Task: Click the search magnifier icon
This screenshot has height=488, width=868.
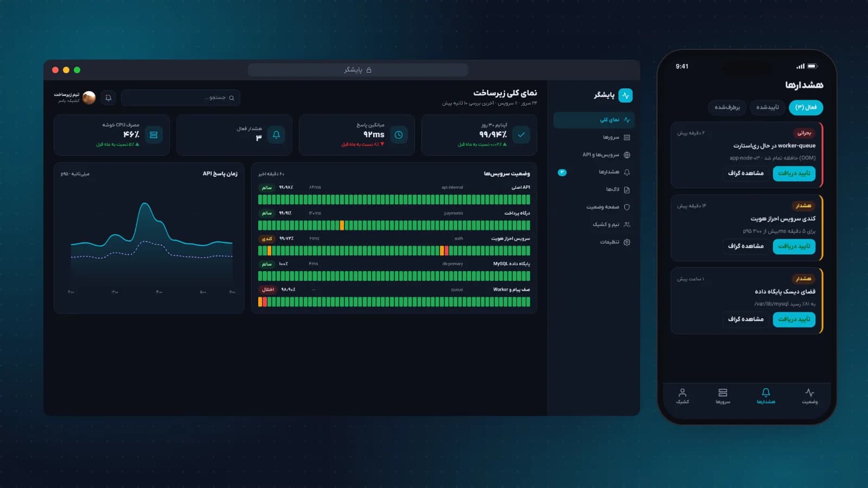Action: 232,98
